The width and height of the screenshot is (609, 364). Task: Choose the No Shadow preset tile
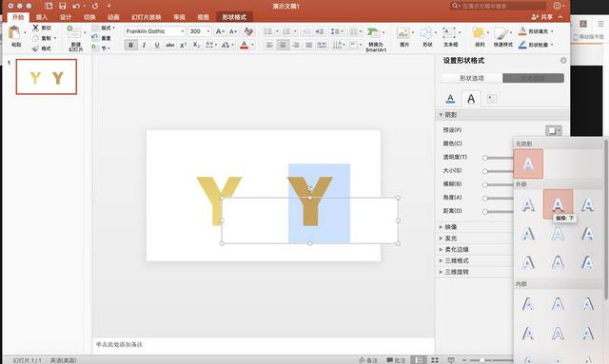pos(528,164)
